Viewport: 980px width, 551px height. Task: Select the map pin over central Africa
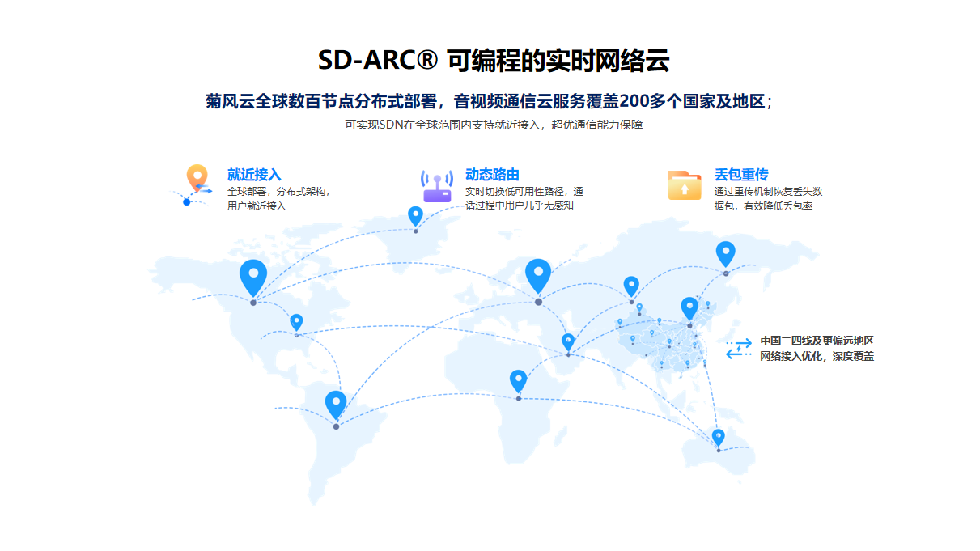coord(518,380)
